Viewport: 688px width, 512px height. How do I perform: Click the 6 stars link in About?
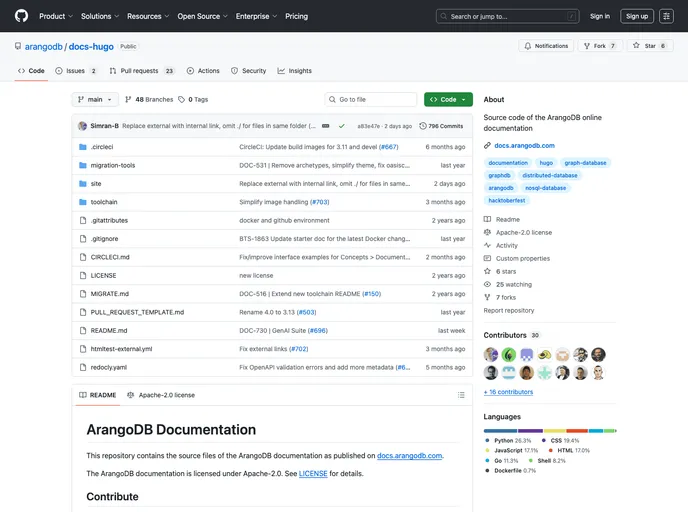coord(500,272)
